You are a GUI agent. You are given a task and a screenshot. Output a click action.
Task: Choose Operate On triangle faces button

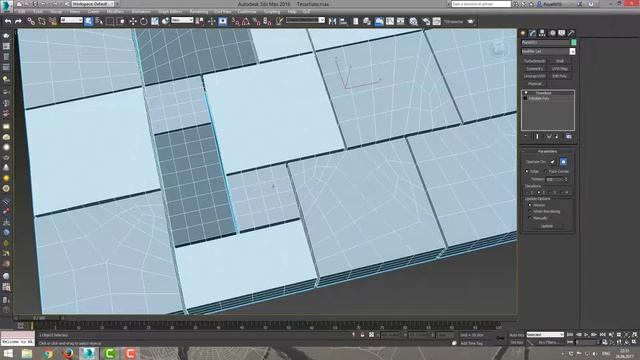pos(553,162)
